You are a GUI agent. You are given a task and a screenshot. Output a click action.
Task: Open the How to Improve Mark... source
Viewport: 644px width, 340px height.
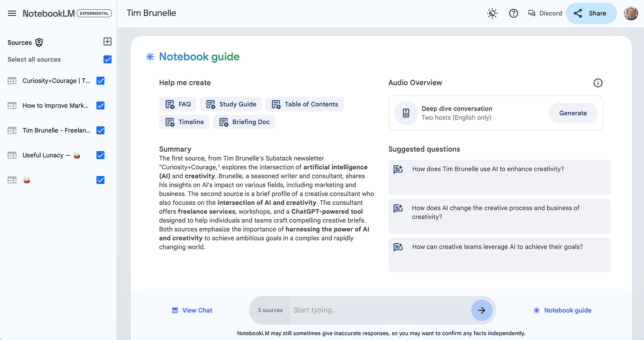pyautogui.click(x=55, y=106)
